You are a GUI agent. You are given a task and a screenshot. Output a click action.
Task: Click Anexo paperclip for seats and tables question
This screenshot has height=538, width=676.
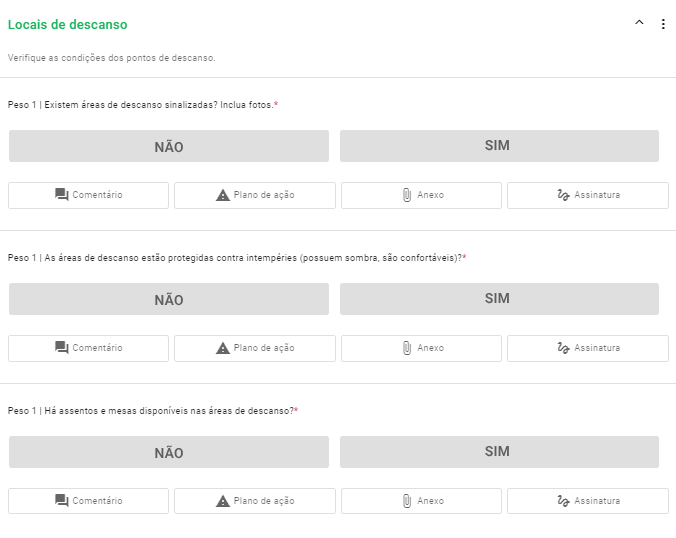[x=407, y=501]
